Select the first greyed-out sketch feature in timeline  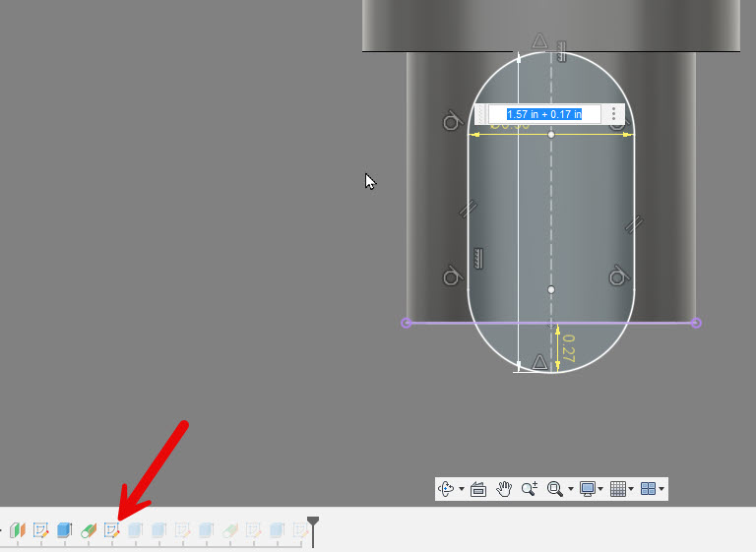(183, 530)
